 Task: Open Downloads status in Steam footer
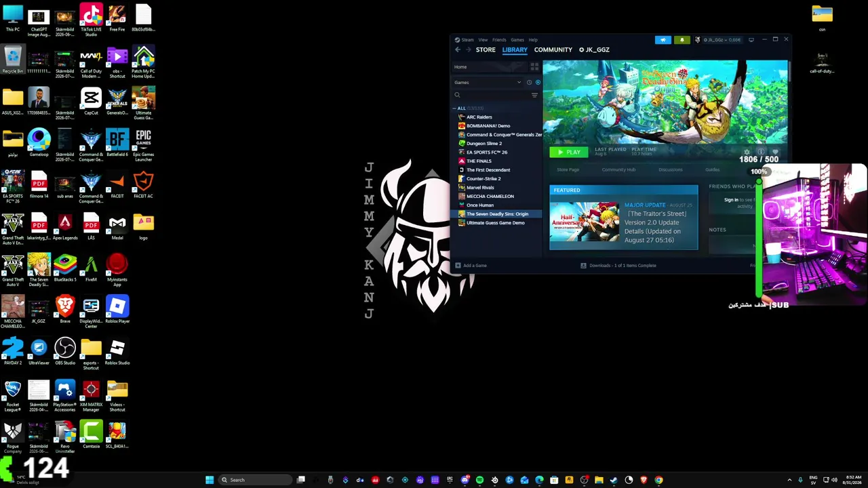click(618, 266)
